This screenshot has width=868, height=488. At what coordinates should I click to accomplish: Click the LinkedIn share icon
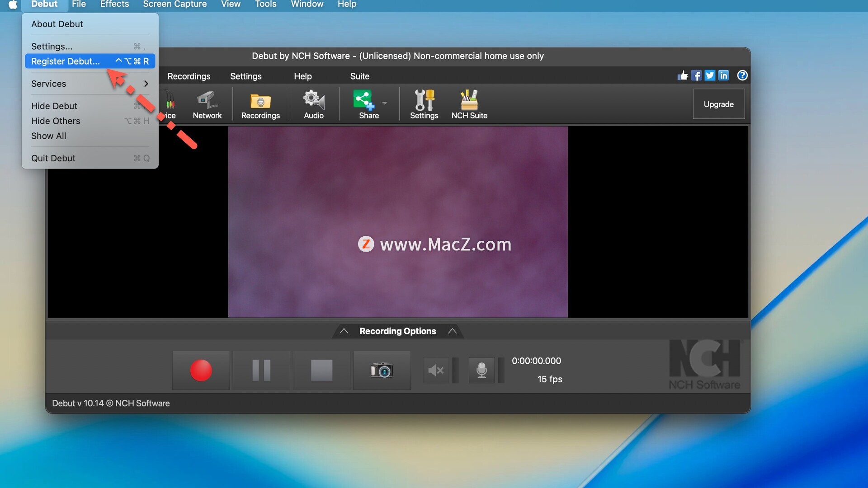[x=723, y=75]
